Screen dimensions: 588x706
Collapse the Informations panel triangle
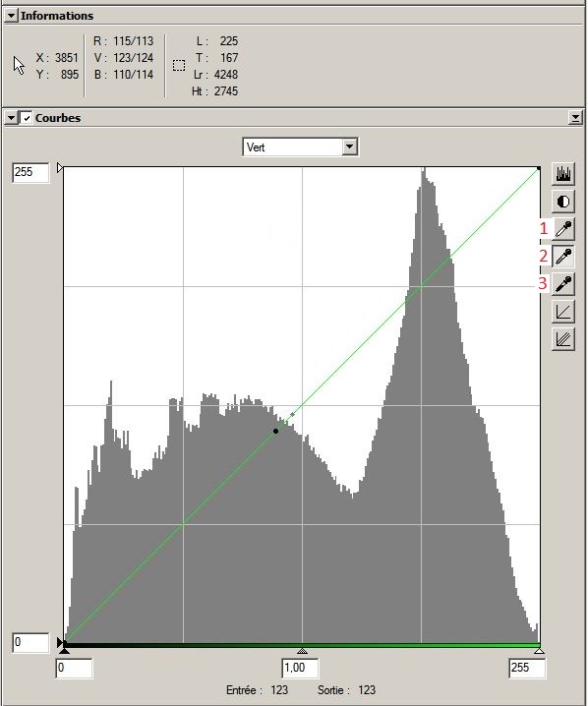11,16
